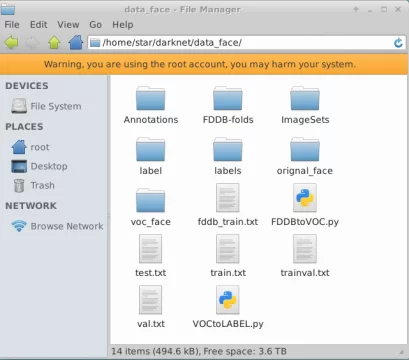Select the test.txt file icon
Image resolution: width=409 pixels, height=360 pixels.
[x=151, y=249]
